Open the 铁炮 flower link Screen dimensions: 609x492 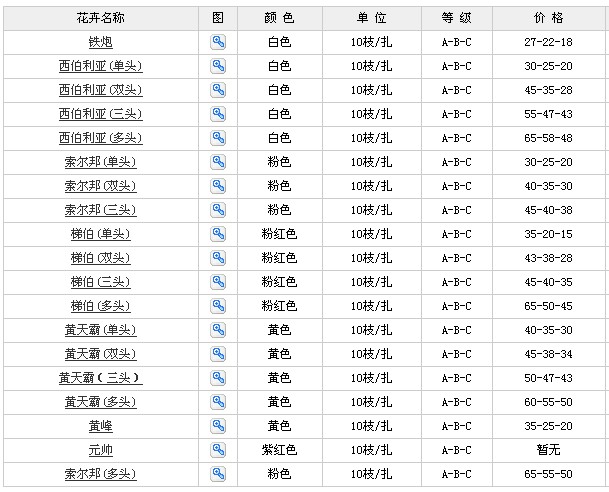pyautogui.click(x=101, y=42)
